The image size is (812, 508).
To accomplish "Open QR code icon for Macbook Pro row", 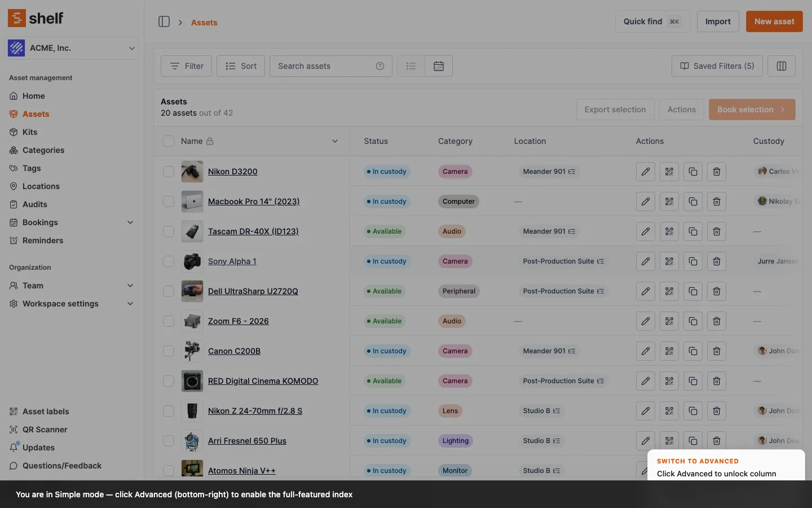I will (x=669, y=202).
